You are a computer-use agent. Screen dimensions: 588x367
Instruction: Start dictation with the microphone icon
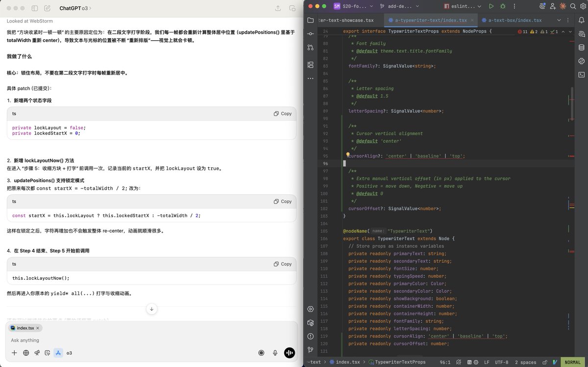click(x=275, y=353)
